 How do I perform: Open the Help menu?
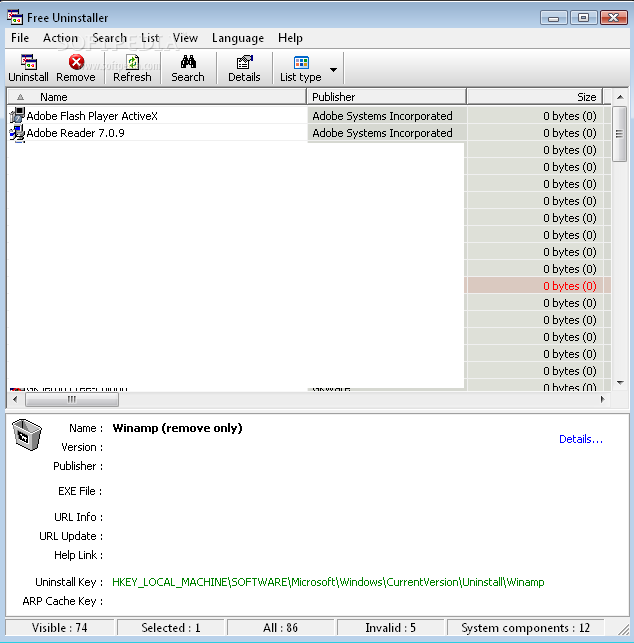(x=290, y=38)
